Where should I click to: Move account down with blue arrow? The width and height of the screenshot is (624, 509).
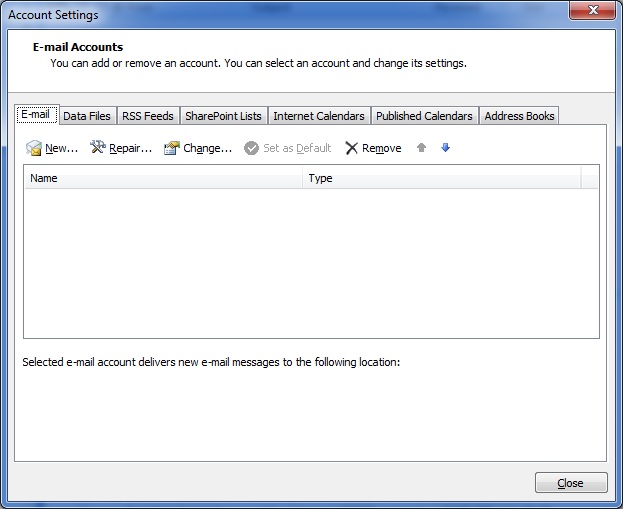click(446, 148)
